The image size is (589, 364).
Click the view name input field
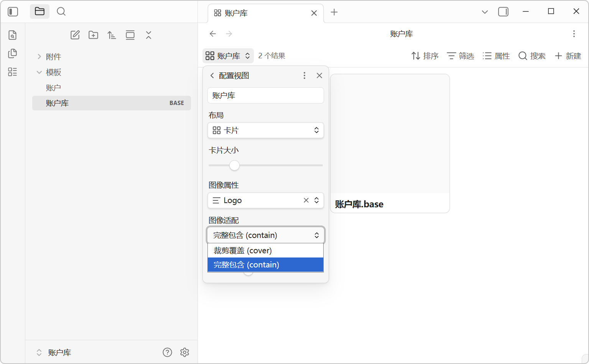265,95
